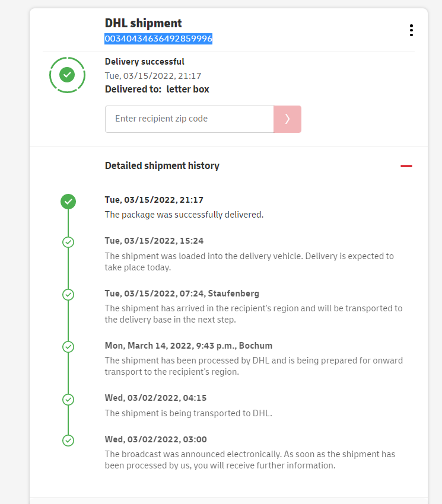Click the Staufenberg arrival checkmark marker
442x504 pixels.
point(68,294)
